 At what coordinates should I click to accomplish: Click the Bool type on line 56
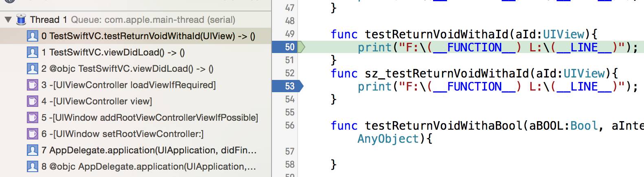coord(584,126)
